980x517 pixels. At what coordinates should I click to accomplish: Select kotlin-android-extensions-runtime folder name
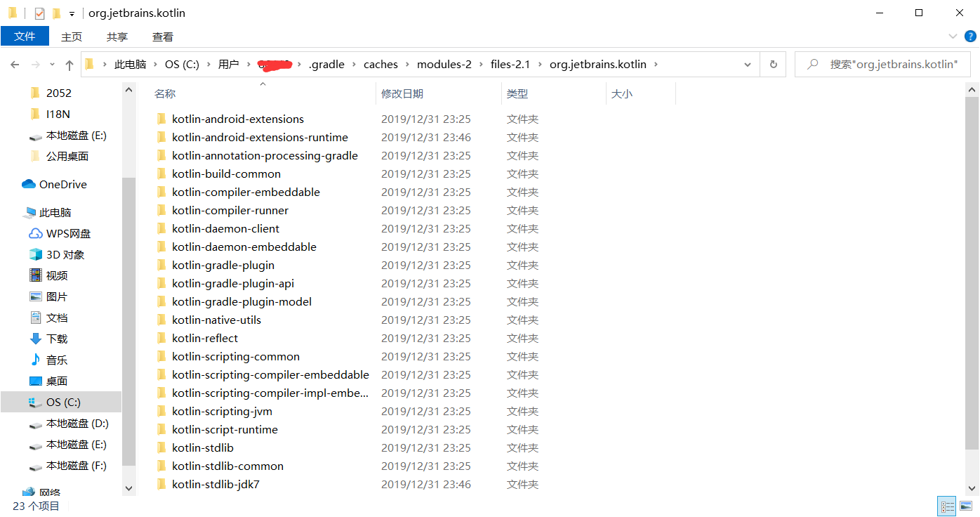click(260, 137)
